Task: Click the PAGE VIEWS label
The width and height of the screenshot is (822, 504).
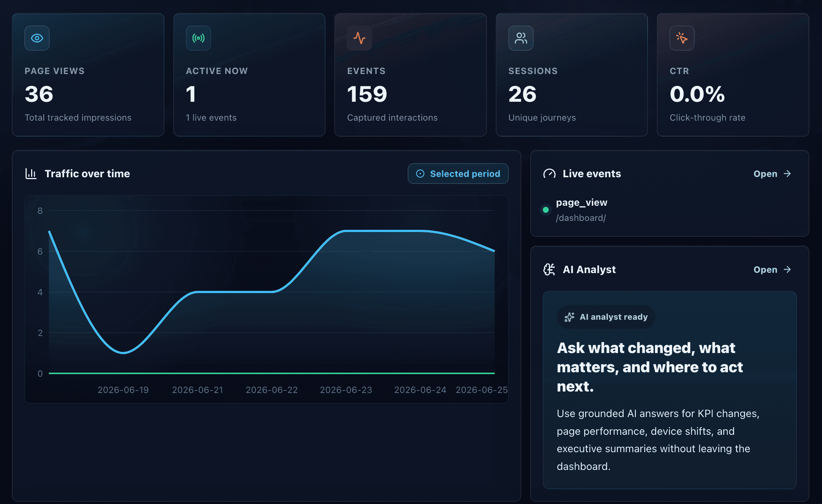Action: [55, 71]
